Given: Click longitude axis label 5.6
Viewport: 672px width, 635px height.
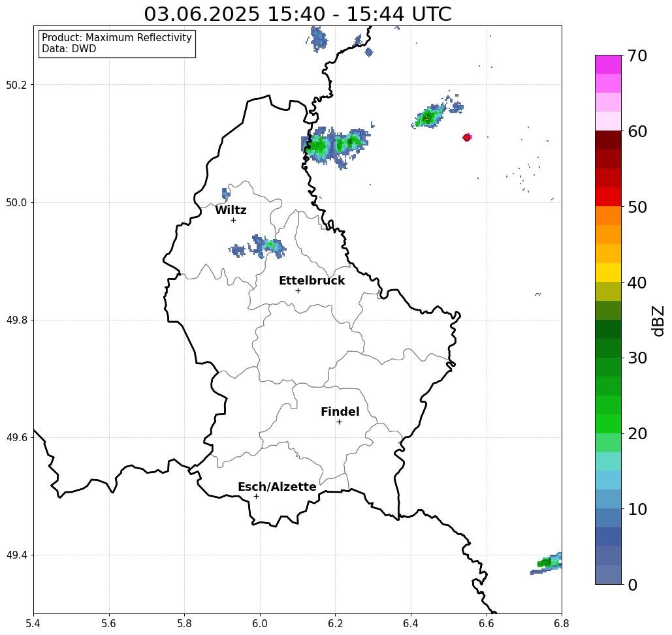Looking at the screenshot, I should click(109, 623).
